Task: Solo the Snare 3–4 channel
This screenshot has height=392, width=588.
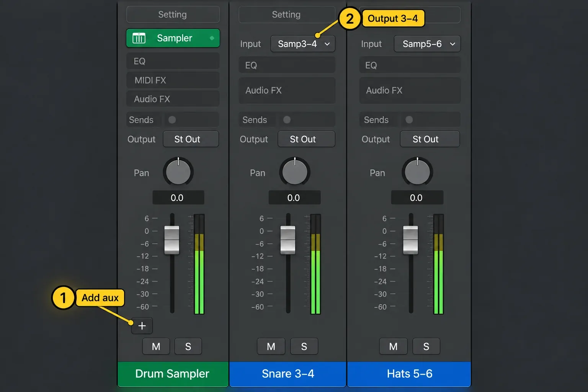Action: point(304,346)
